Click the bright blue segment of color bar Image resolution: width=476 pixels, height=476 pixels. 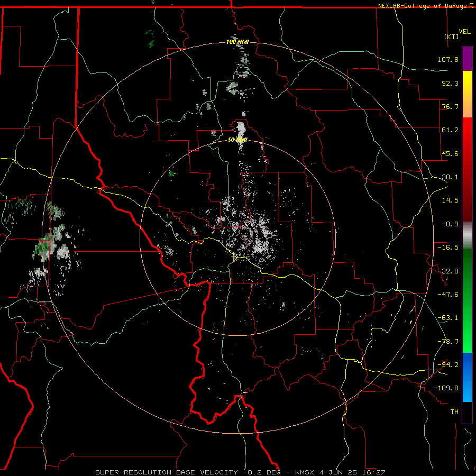(467, 377)
